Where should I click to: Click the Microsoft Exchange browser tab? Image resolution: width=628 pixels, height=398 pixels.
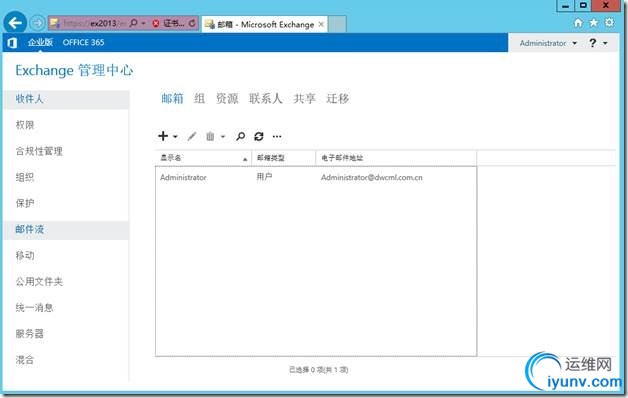[x=264, y=24]
